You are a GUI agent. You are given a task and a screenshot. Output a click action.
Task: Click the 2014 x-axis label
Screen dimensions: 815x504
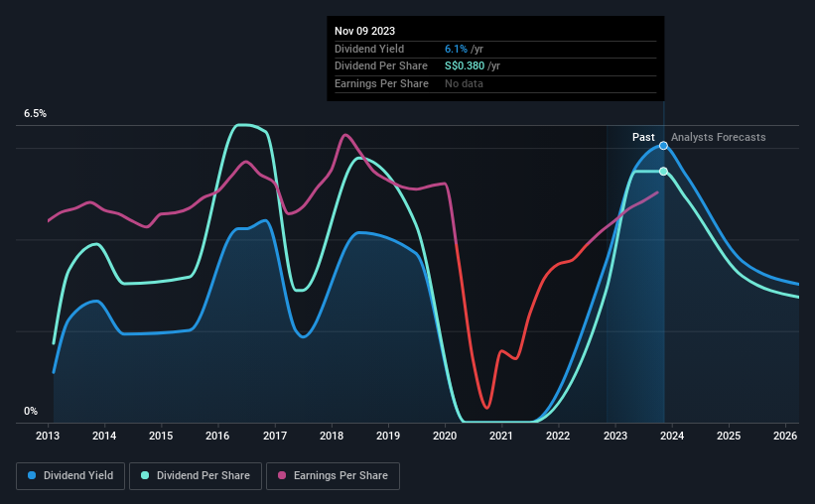(x=104, y=436)
